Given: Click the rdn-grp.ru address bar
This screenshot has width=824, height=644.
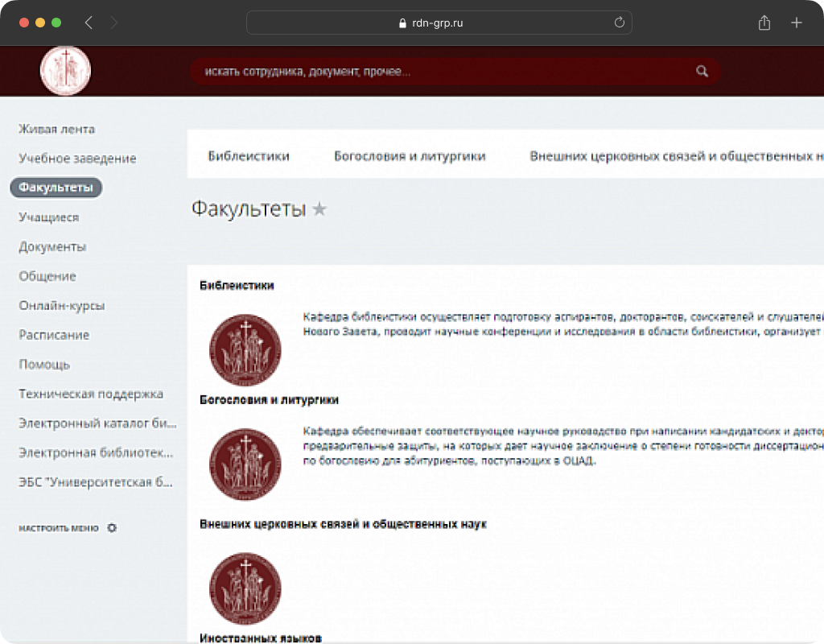Looking at the screenshot, I should tap(439, 23).
